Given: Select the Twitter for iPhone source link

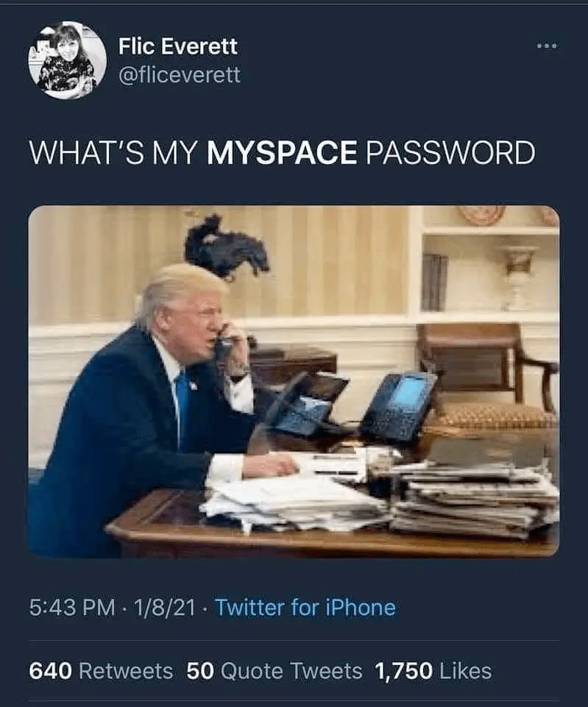Looking at the screenshot, I should click(x=305, y=608).
